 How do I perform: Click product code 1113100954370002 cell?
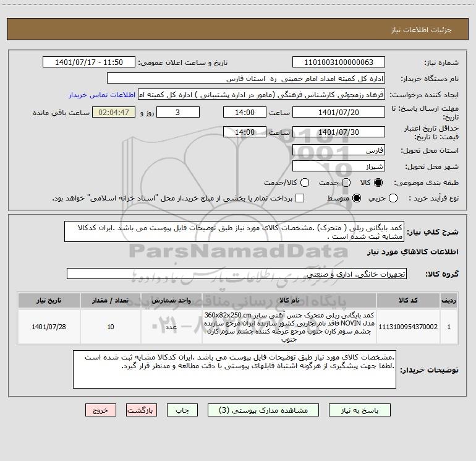(408, 327)
